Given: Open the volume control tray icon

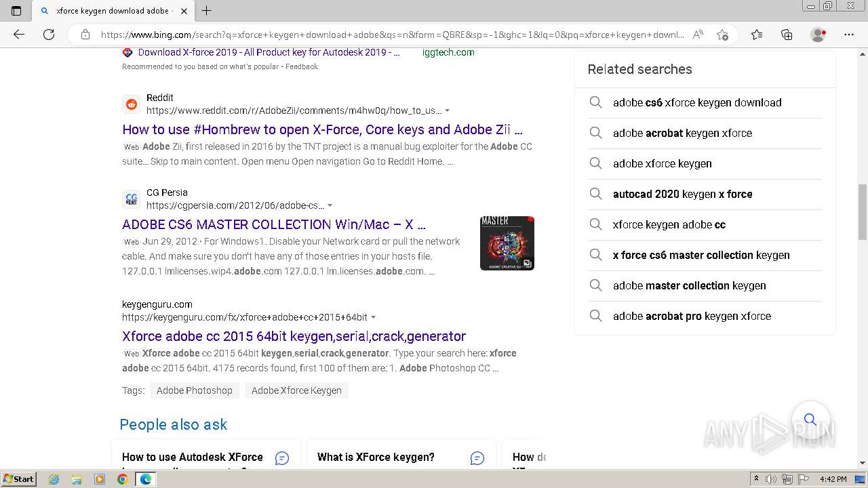Looking at the screenshot, I should [x=771, y=479].
